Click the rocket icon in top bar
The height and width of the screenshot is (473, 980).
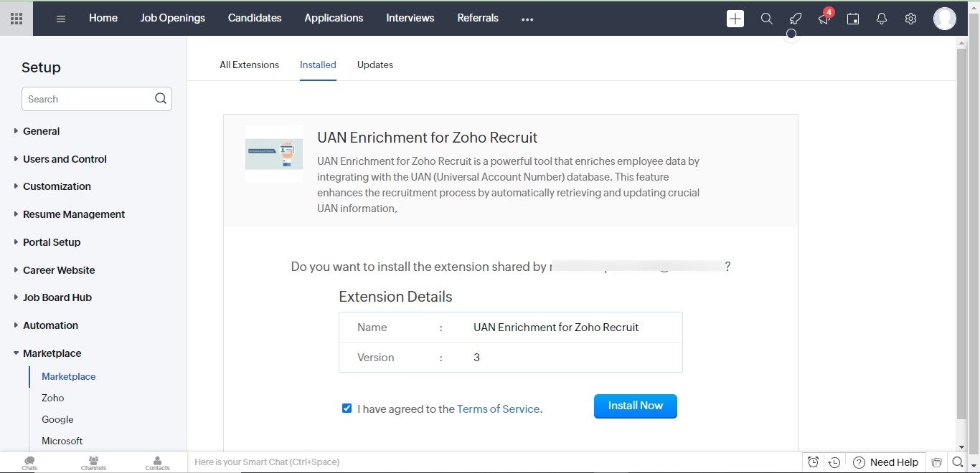coord(795,19)
